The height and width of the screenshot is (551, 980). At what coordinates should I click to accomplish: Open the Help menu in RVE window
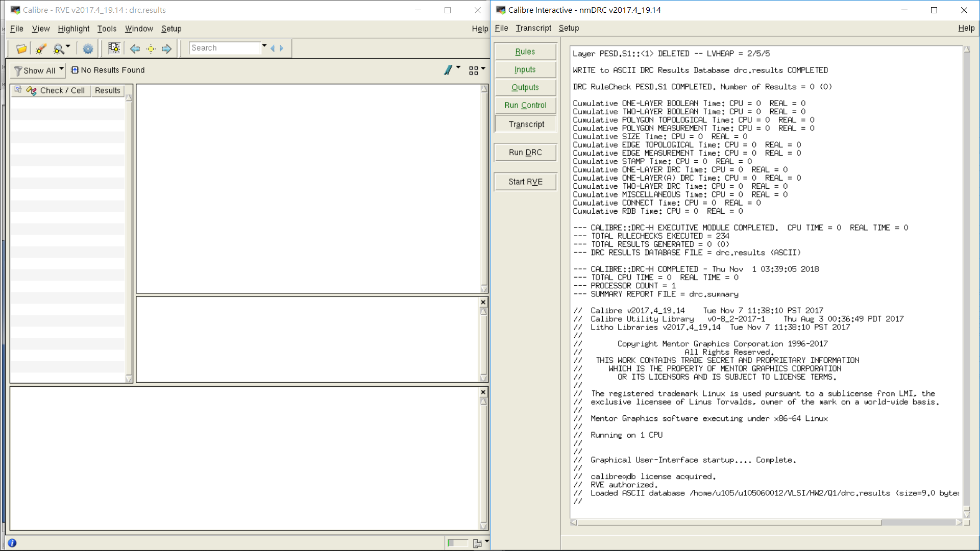click(x=480, y=29)
